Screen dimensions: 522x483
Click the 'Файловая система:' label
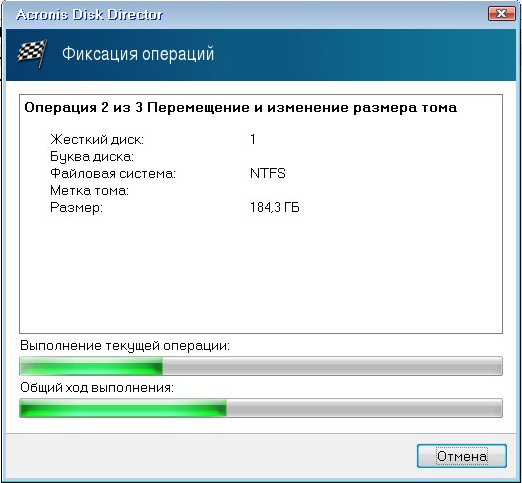point(113,173)
